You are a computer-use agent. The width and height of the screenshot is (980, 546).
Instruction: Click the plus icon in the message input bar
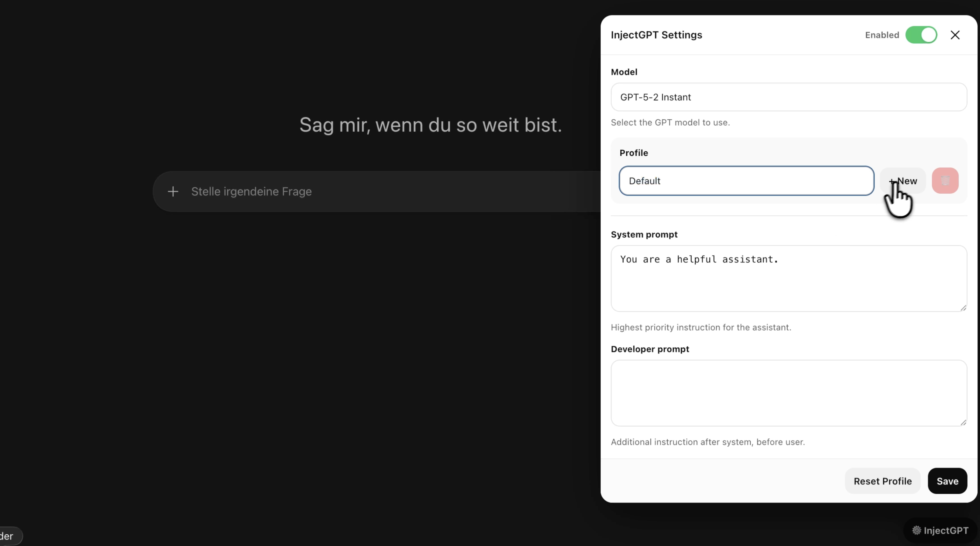[174, 191]
